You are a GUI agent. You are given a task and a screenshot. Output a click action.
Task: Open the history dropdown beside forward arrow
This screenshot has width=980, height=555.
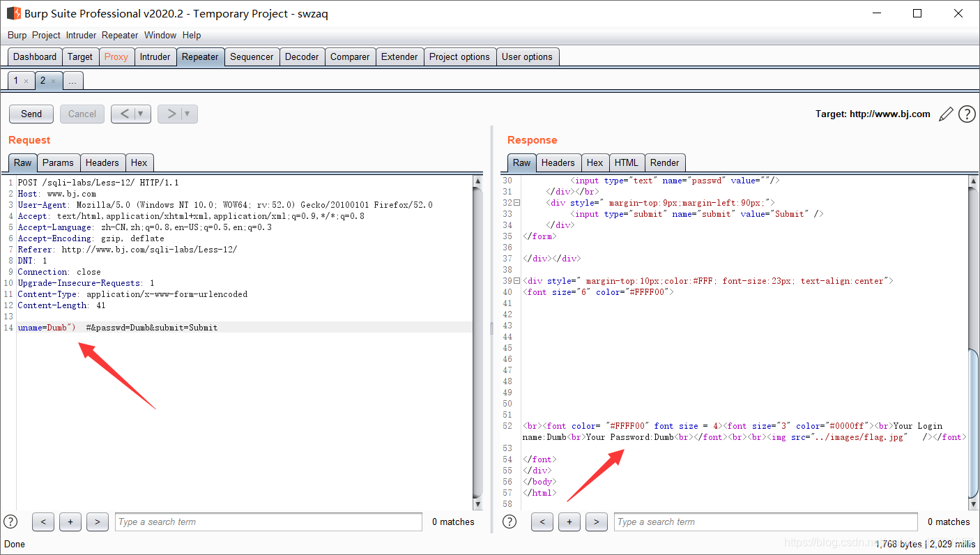tap(189, 114)
